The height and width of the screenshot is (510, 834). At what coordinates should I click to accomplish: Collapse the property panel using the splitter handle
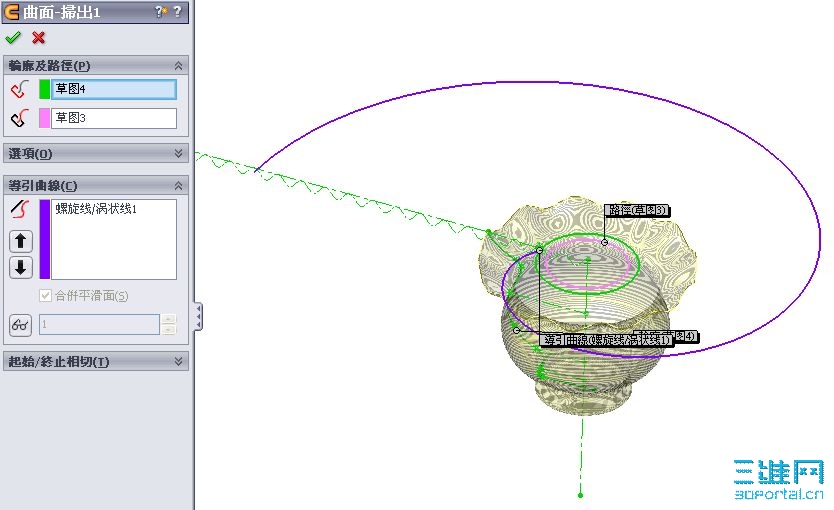198,316
